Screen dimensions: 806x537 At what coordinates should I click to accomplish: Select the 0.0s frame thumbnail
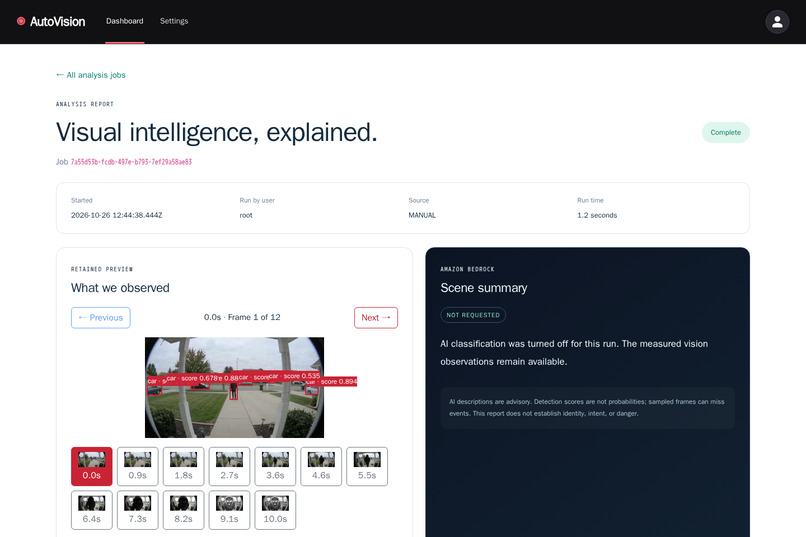tap(91, 466)
